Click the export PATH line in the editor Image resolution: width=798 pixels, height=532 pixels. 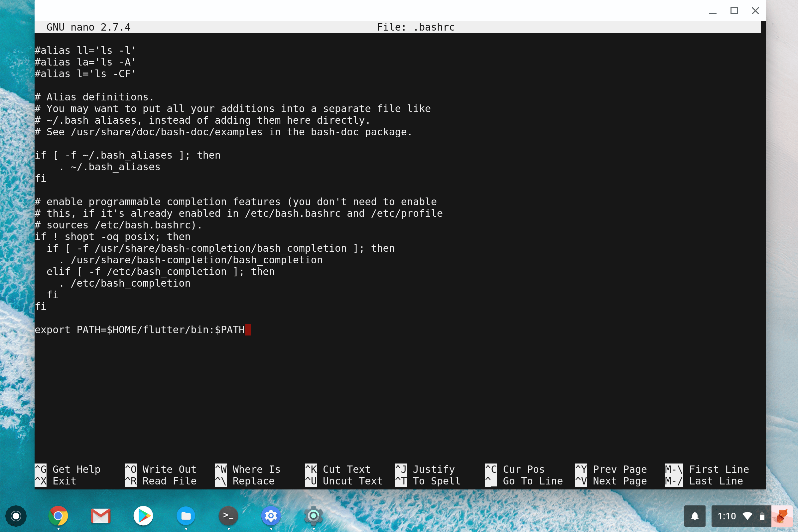pyautogui.click(x=143, y=330)
